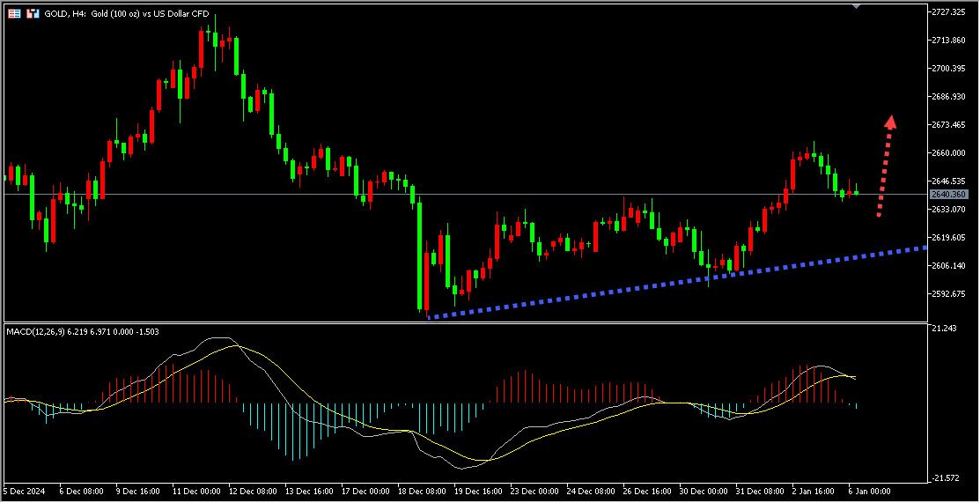
Task: Open the One Click Trading panel icon
Action: point(33,13)
